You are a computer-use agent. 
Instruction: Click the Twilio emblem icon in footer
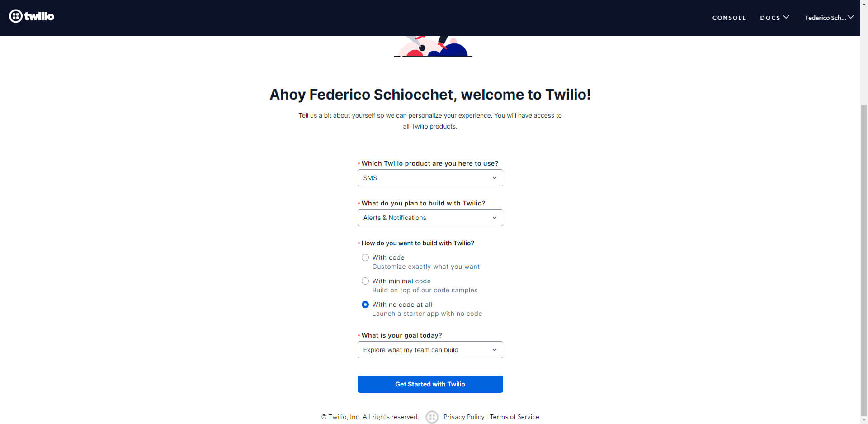tap(432, 417)
